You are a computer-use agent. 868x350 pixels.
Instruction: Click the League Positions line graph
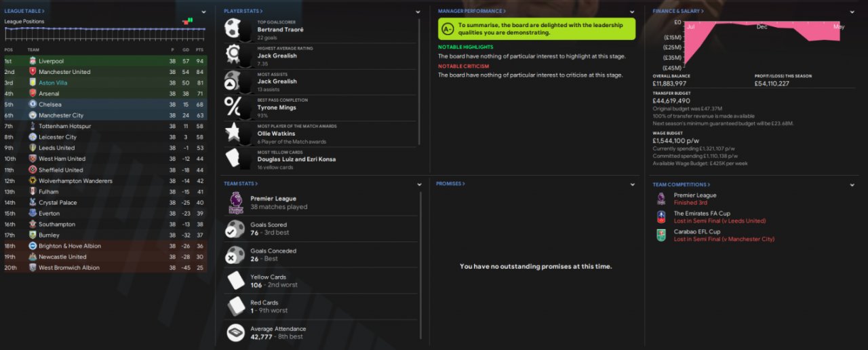point(104,29)
